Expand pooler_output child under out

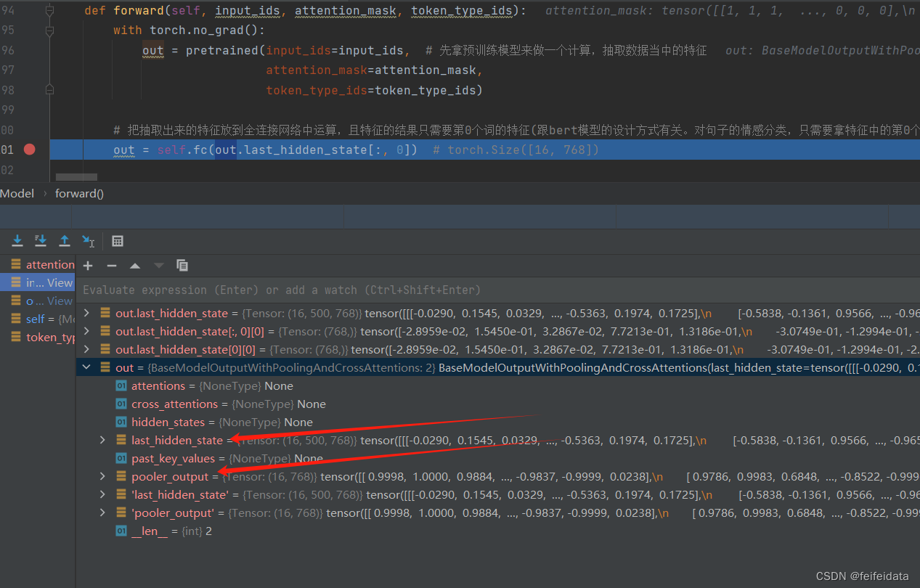pos(102,476)
